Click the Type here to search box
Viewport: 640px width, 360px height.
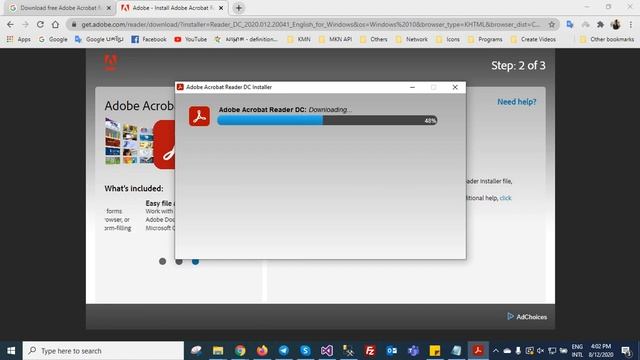pos(103,351)
